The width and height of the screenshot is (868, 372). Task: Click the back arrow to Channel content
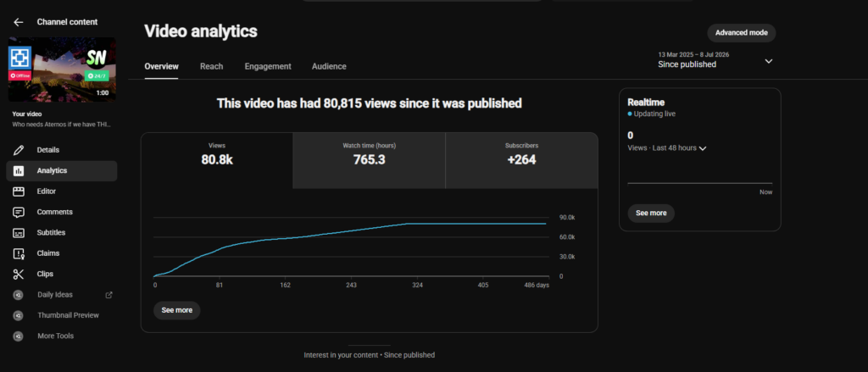point(19,22)
